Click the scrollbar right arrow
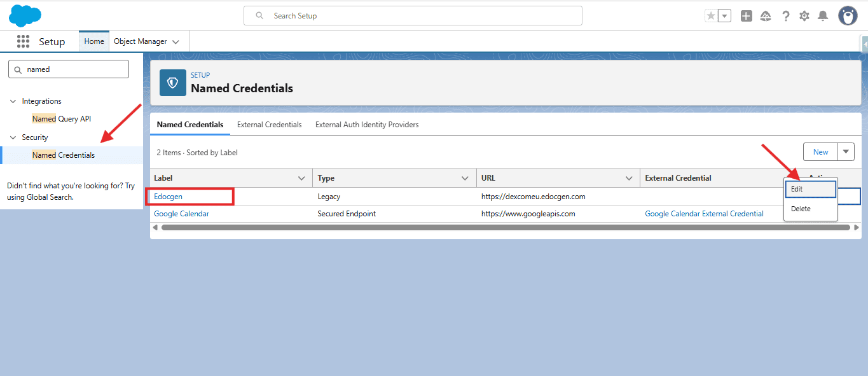The image size is (868, 376). (x=857, y=227)
